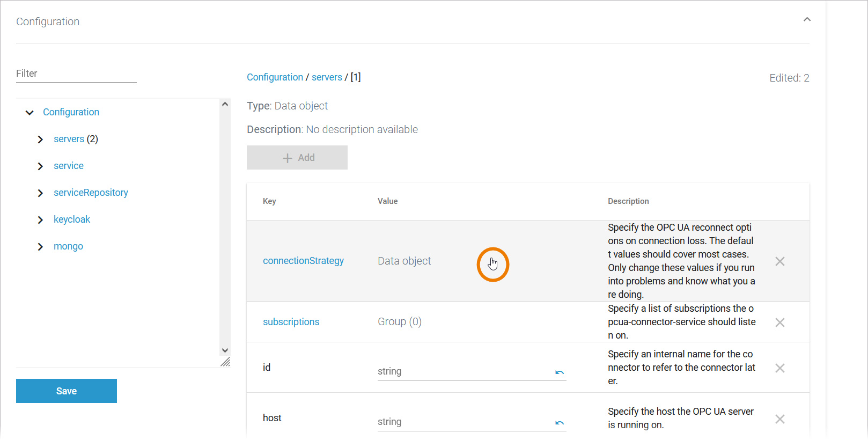Collapse the Configuration tree node
The height and width of the screenshot is (440, 868).
click(x=30, y=113)
